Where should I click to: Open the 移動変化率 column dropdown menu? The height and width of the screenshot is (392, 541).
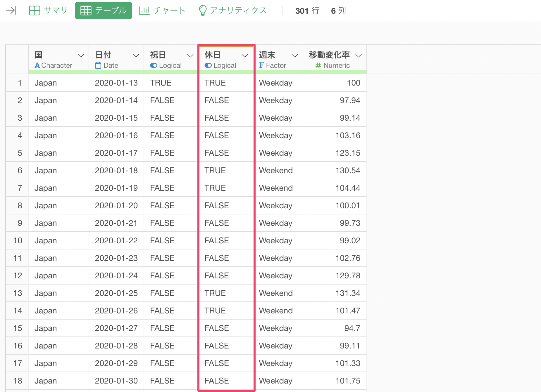coord(359,55)
